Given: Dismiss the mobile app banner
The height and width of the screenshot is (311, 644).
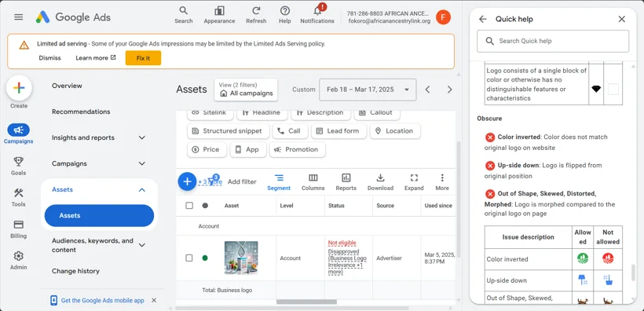Looking at the screenshot, I should point(154,300).
